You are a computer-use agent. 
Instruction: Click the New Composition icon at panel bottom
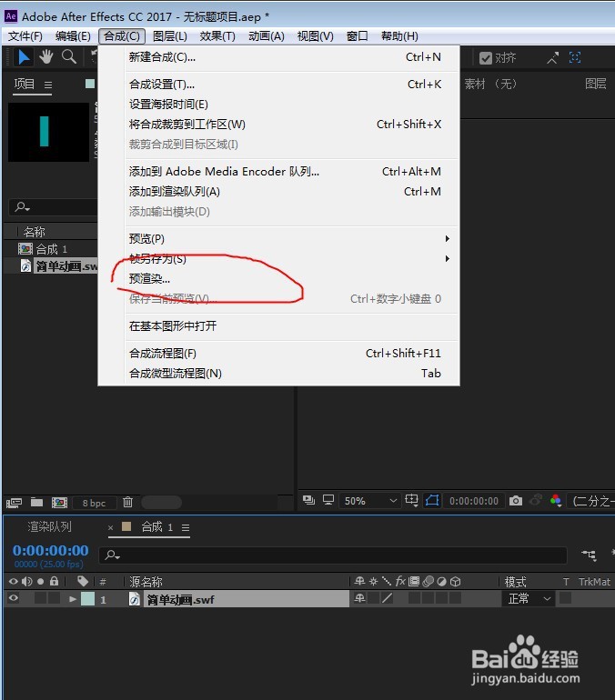point(59,503)
